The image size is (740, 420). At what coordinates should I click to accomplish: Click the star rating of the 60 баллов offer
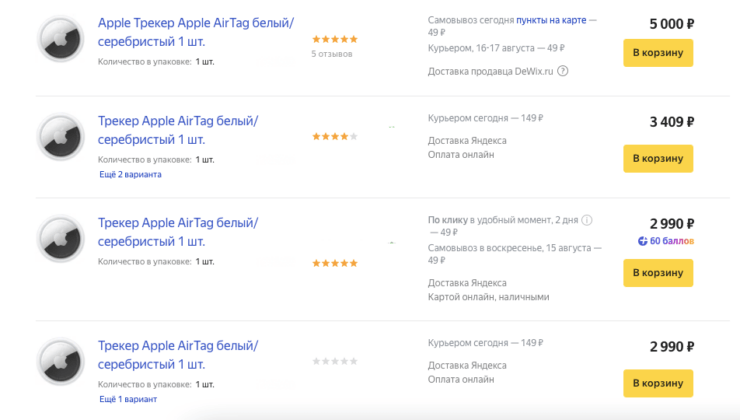pos(334,263)
